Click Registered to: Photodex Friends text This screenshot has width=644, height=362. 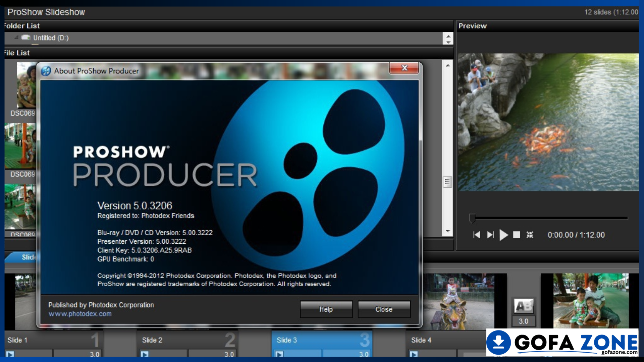tap(146, 216)
